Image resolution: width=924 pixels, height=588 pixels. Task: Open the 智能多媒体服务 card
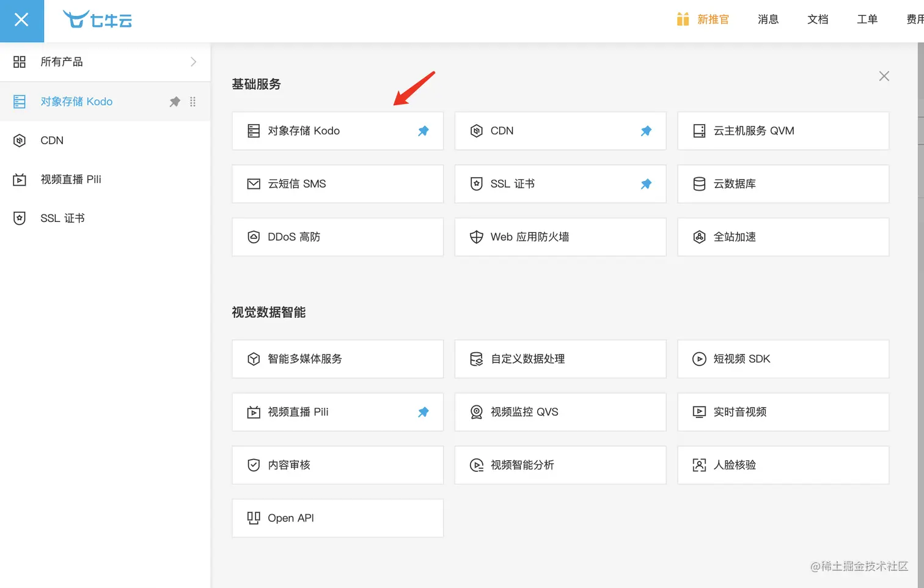[337, 359]
